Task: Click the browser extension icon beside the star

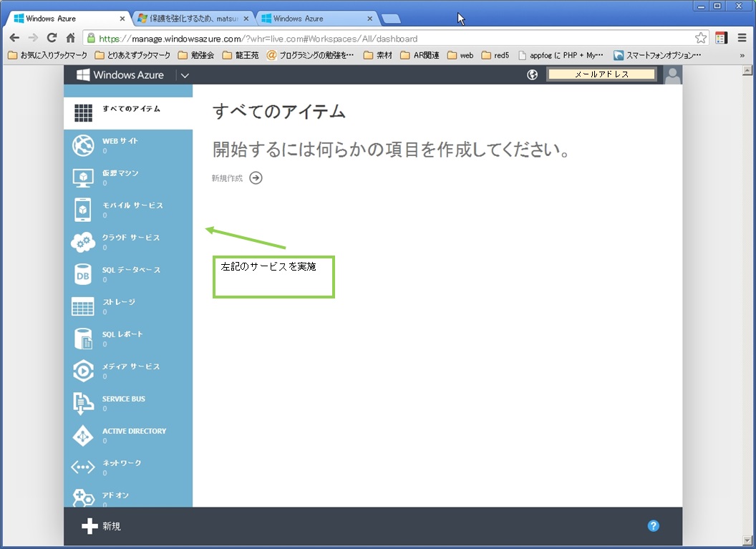Action: coord(722,38)
